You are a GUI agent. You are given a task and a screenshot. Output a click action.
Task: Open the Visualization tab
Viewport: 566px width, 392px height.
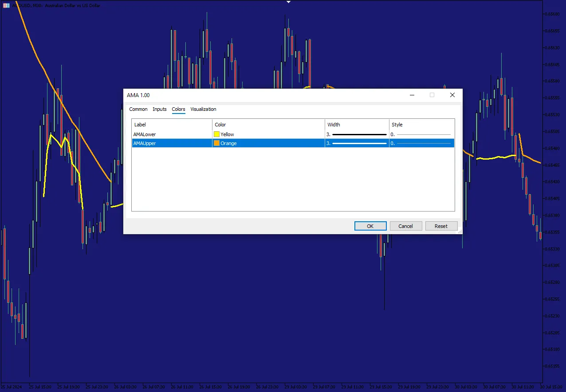pos(203,109)
